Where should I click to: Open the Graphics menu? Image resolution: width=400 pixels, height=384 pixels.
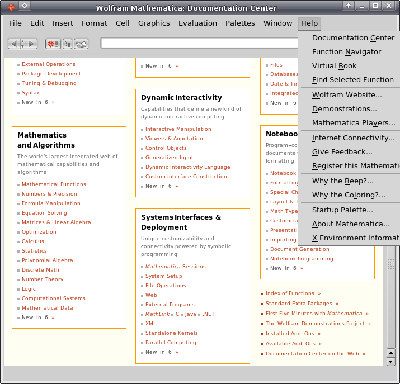[x=154, y=23]
